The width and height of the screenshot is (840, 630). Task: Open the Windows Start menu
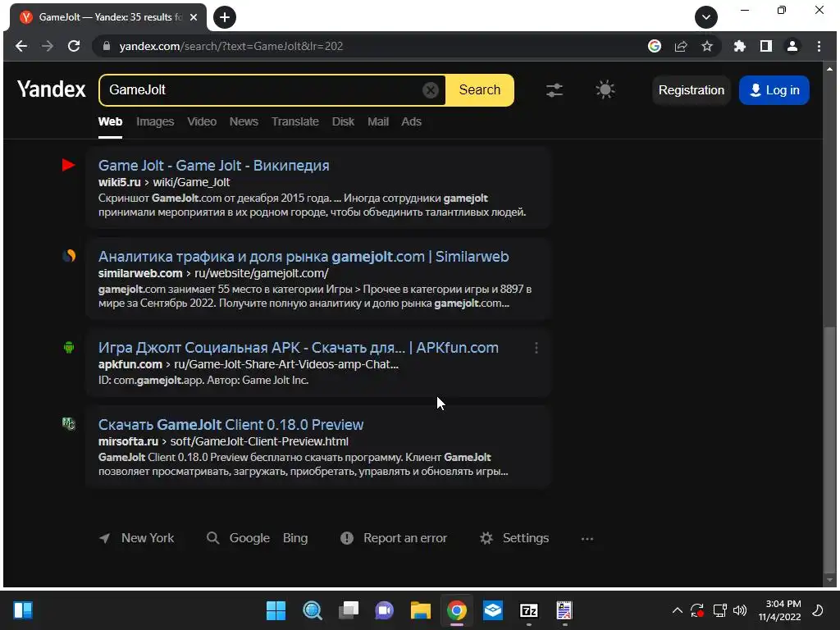coord(276,610)
